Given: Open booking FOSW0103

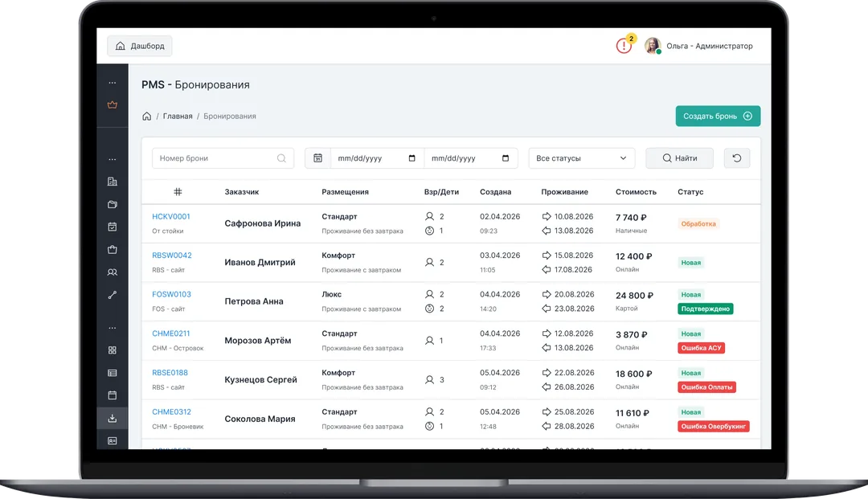Looking at the screenshot, I should [x=172, y=294].
